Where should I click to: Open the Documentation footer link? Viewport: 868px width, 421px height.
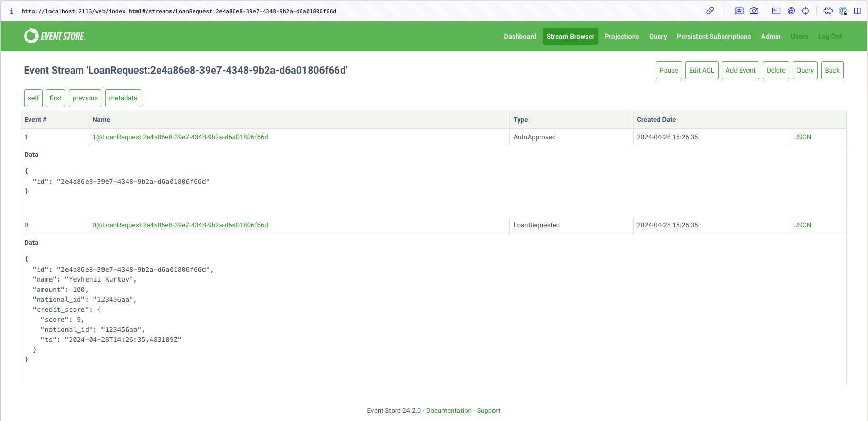coord(448,411)
